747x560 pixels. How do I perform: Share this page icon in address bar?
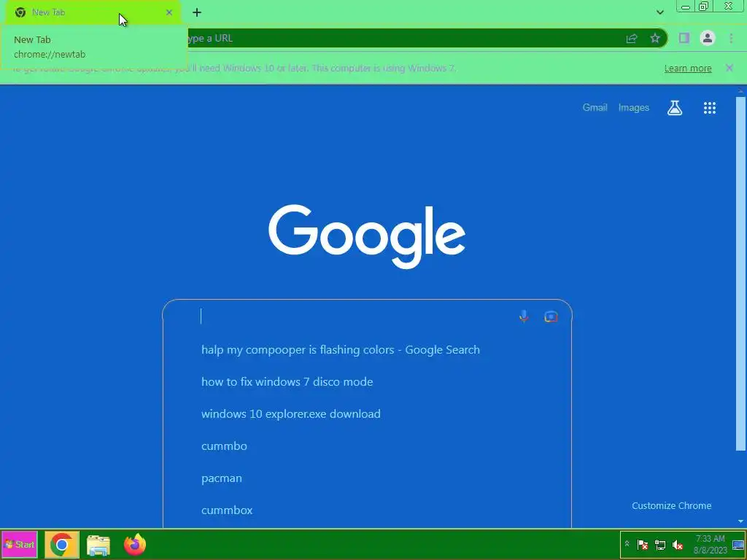pos(632,39)
